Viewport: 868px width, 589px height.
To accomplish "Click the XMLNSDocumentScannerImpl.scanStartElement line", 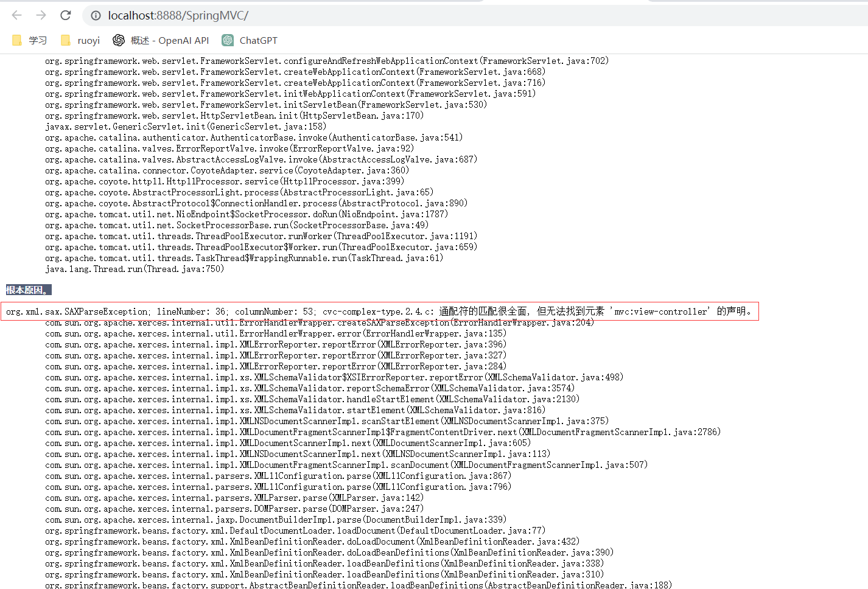I will [x=327, y=421].
